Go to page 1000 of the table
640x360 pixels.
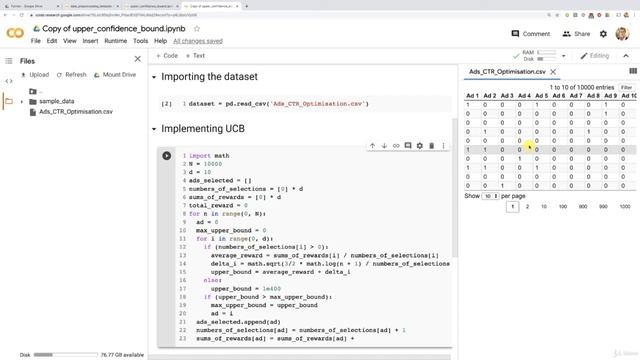click(x=625, y=207)
